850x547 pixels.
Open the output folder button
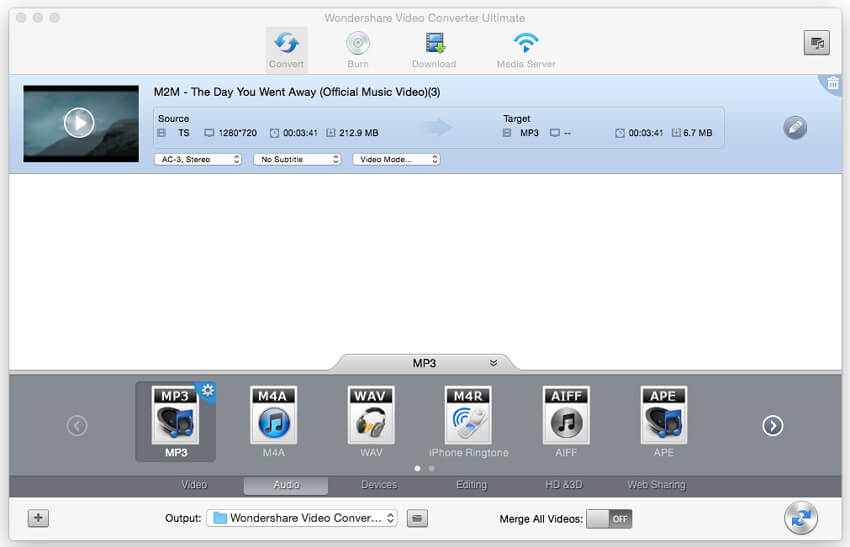[x=417, y=518]
